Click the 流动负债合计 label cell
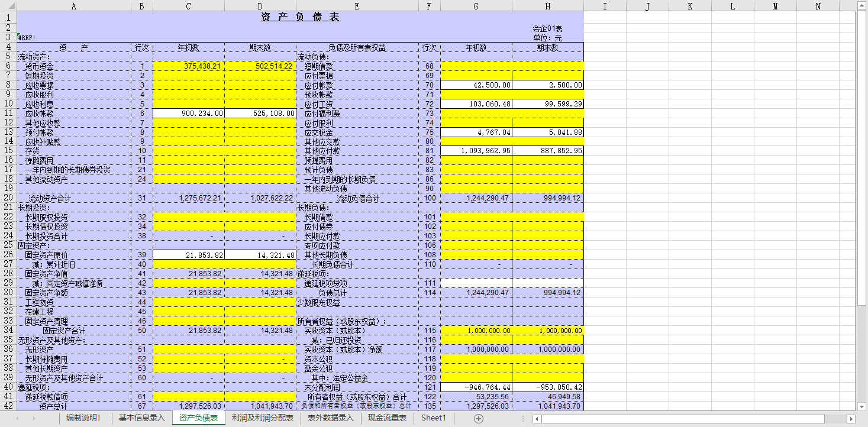Screen dimensions: 868x427 [x=357, y=198]
